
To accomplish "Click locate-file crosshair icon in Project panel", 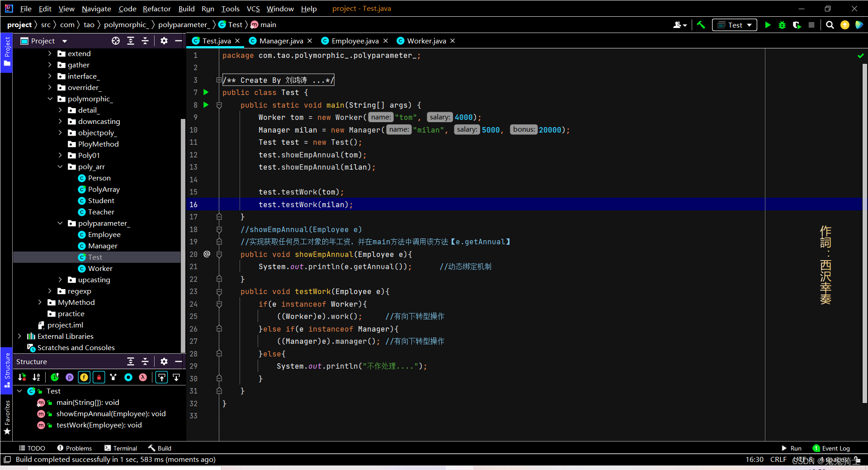I will tap(116, 41).
